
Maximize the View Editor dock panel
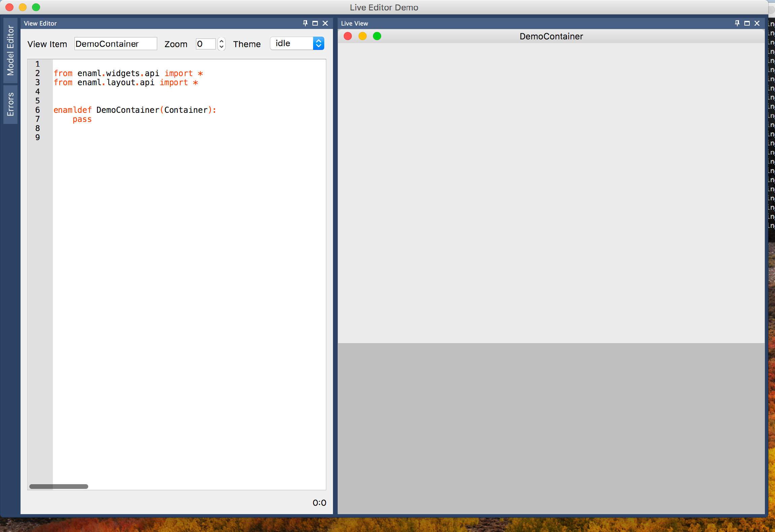point(315,23)
